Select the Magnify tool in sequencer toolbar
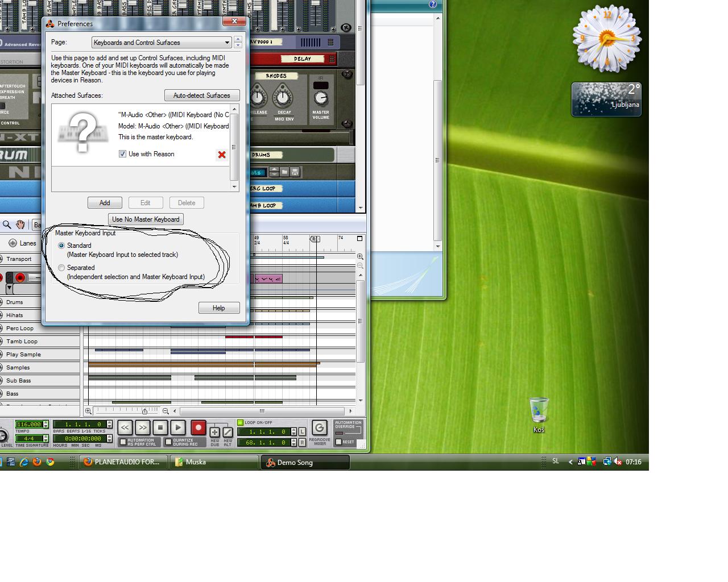Image resolution: width=728 pixels, height=582 pixels. [7, 225]
